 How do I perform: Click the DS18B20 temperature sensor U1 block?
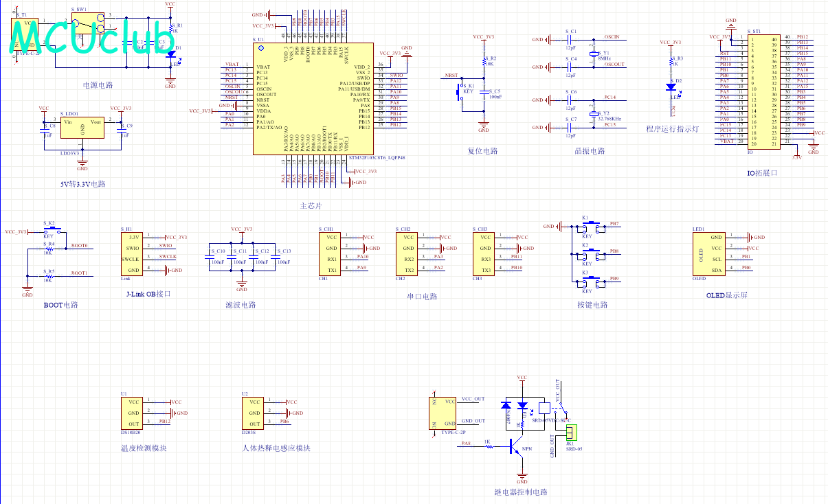tap(134, 413)
